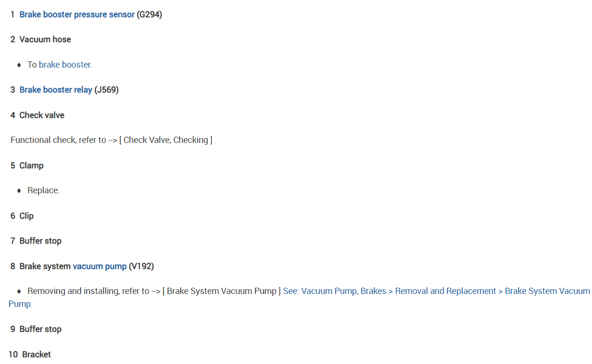Viewport: 592px width, 364px height.
Task: Follow the "See: Vacuum Pump" reference link
Action: pyautogui.click(x=320, y=291)
